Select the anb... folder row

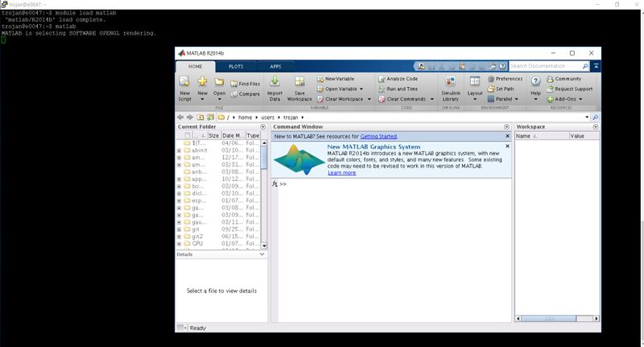point(218,172)
